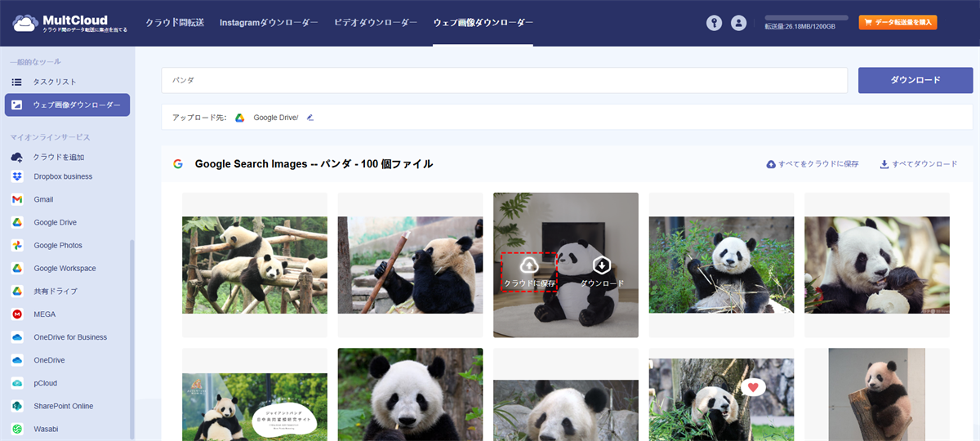Click the OneDrive cloud icon
This screenshot has height=441, width=980.
coord(16,360)
